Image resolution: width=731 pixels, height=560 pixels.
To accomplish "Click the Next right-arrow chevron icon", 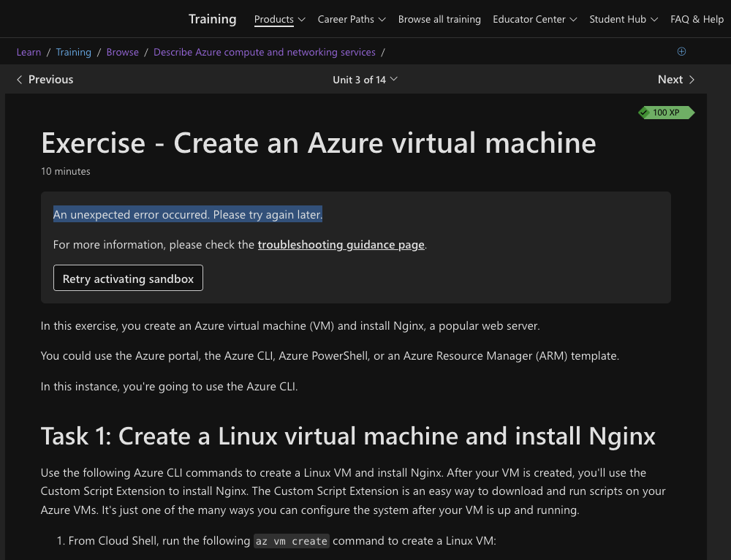I will [x=692, y=80].
